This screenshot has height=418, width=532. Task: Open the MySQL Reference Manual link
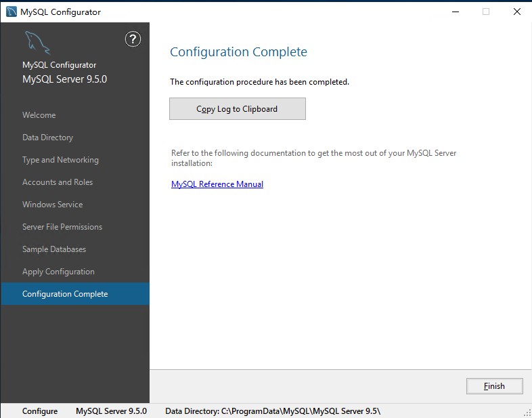click(217, 184)
